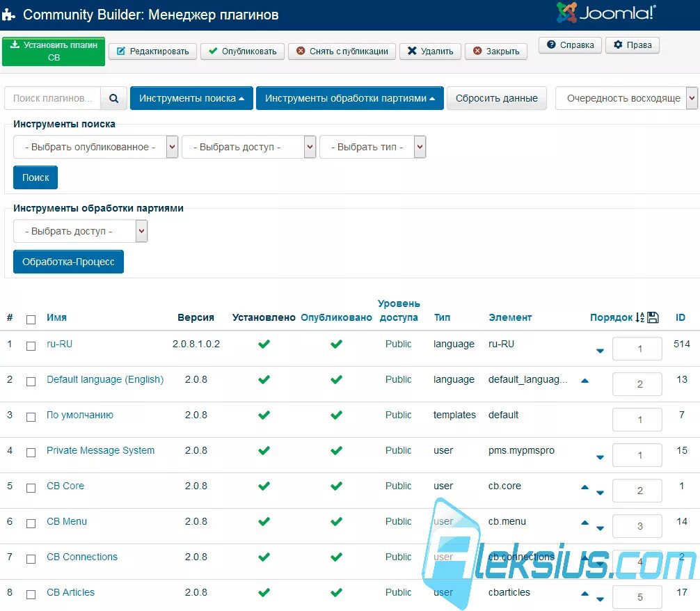Click Снять с публикации button
700x611 pixels.
point(342,51)
